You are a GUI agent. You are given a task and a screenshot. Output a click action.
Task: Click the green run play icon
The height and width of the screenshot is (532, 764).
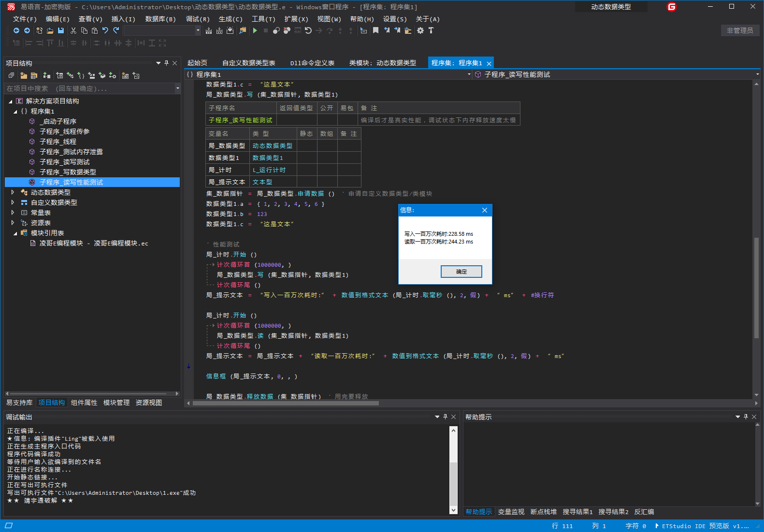[x=255, y=30]
